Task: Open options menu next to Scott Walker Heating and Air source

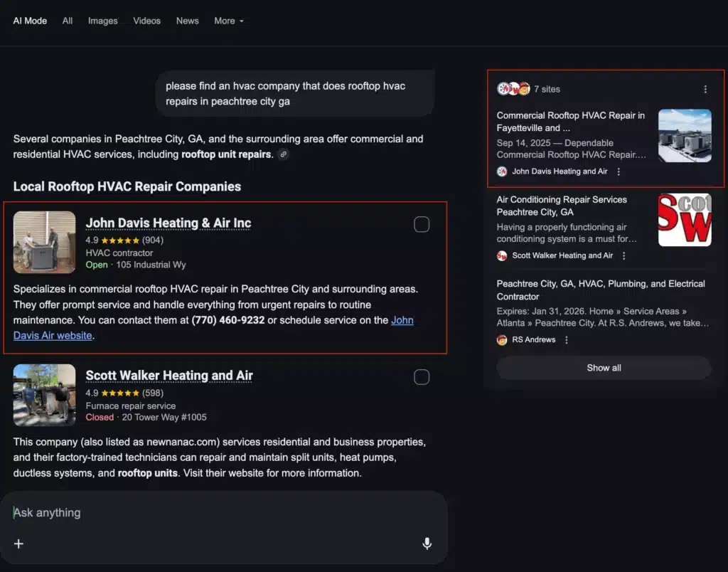Action: (x=623, y=255)
